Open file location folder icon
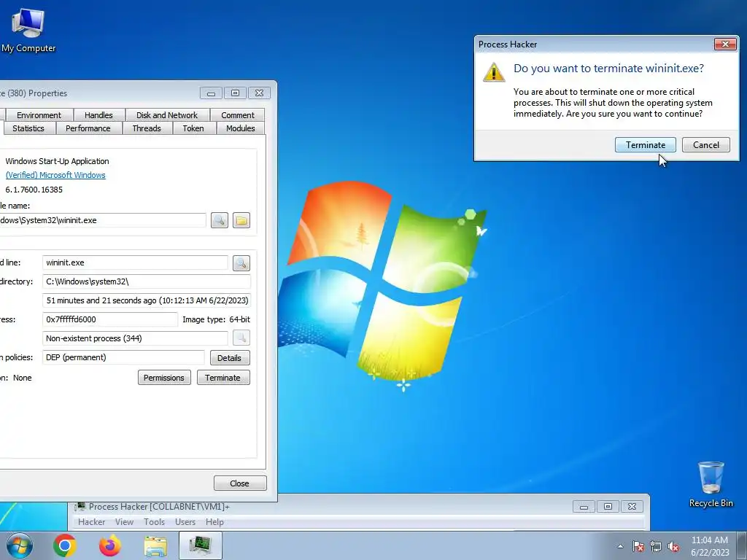This screenshot has width=747, height=560. pyautogui.click(x=241, y=220)
